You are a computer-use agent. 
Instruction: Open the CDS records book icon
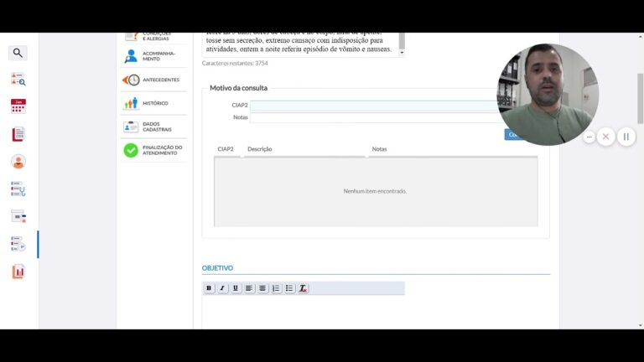pyautogui.click(x=18, y=134)
